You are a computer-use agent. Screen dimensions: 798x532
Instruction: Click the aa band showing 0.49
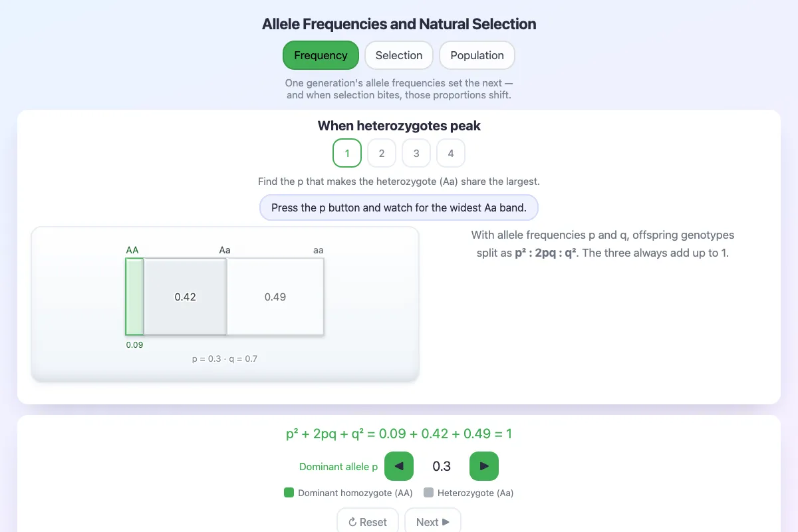tap(275, 297)
